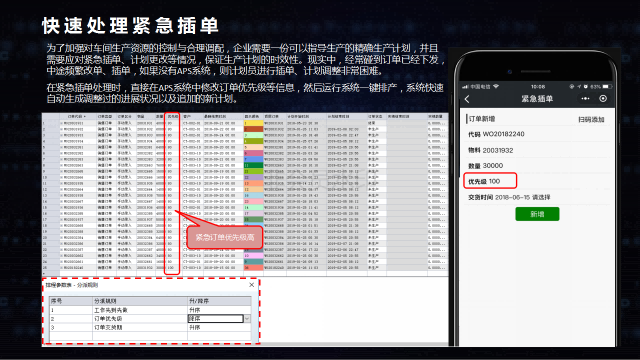Select the 优先级 100 field
640x360 pixels.
click(490, 181)
